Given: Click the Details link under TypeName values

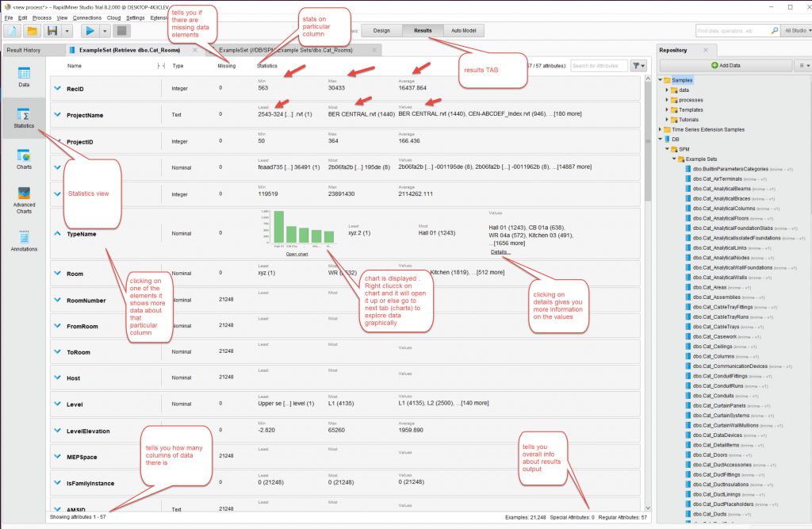Looking at the screenshot, I should tap(500, 251).
